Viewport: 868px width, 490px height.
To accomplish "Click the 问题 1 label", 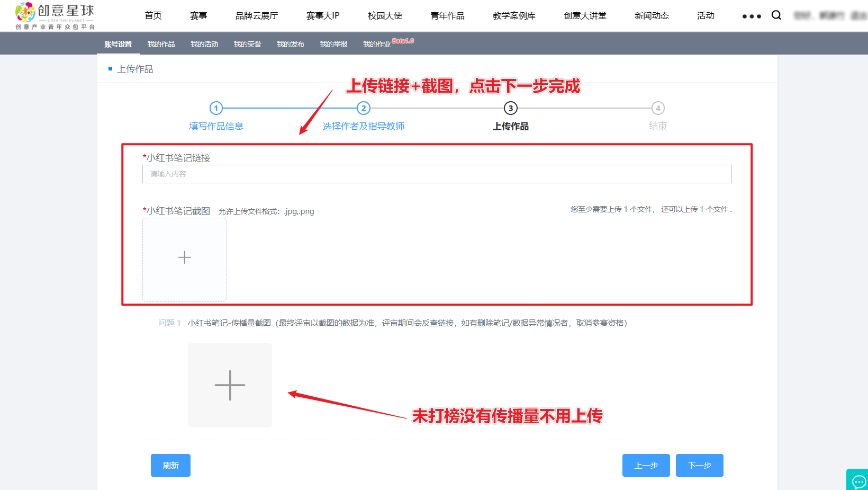I will coord(169,323).
